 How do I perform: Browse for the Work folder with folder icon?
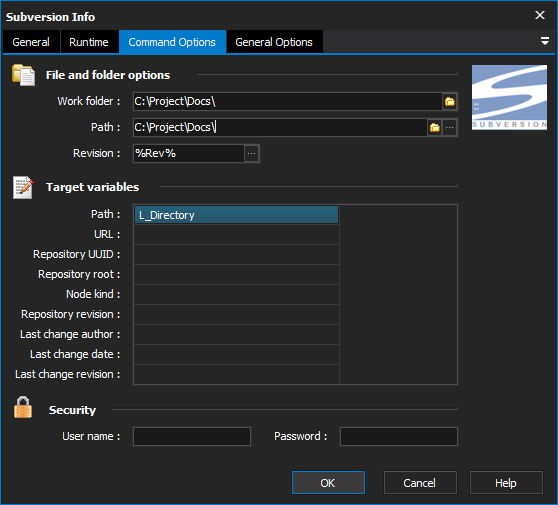tap(450, 102)
